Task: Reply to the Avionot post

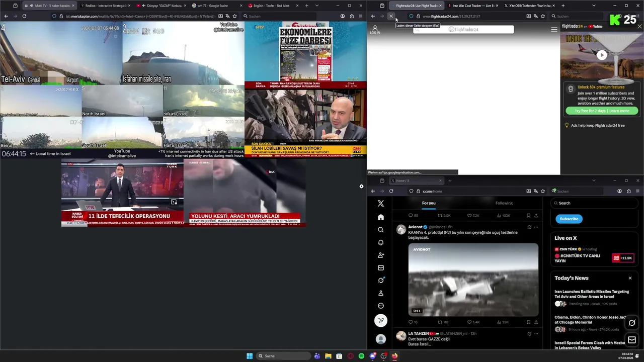Action: (x=413, y=322)
